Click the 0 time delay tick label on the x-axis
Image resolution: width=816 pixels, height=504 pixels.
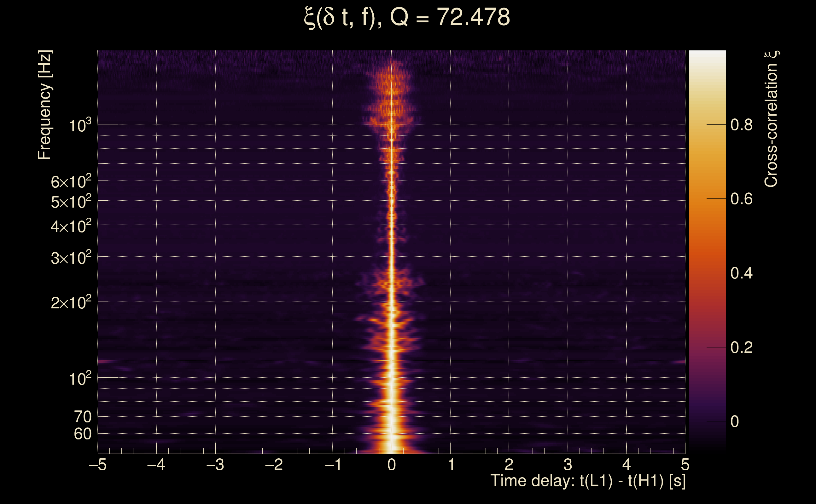coord(392,465)
